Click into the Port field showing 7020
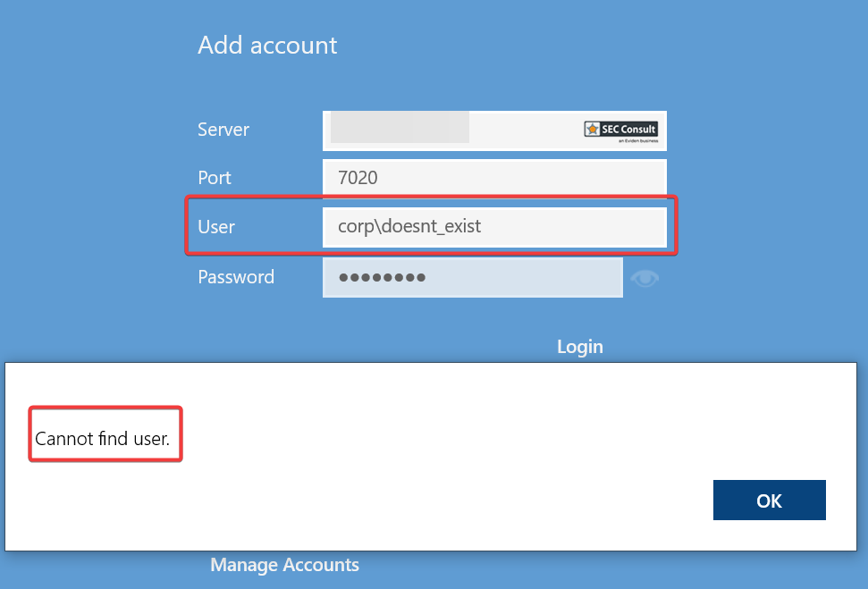 click(x=494, y=178)
